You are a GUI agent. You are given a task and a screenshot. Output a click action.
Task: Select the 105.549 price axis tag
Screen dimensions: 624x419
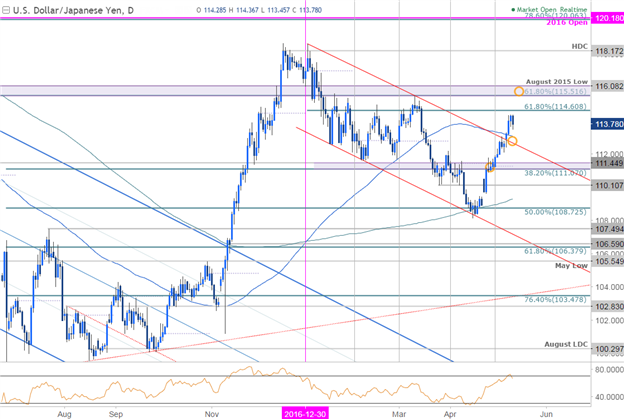pos(608,261)
